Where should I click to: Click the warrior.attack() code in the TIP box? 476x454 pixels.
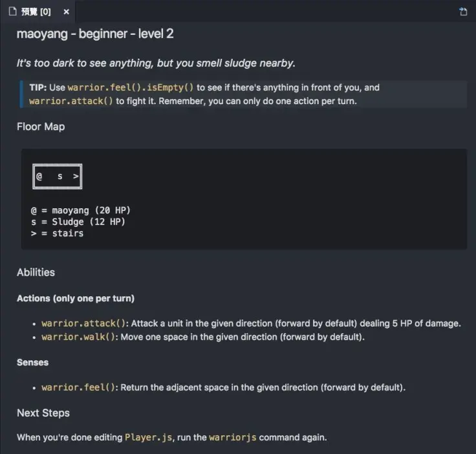tap(71, 101)
